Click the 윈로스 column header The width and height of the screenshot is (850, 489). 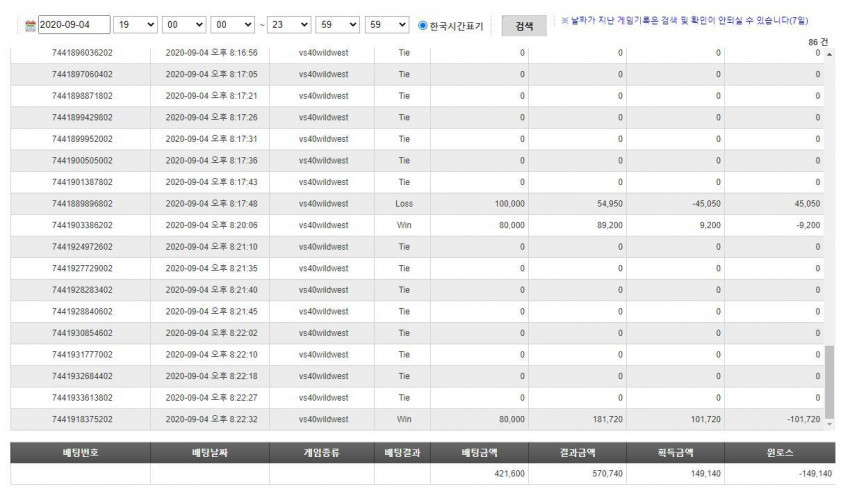click(780, 453)
